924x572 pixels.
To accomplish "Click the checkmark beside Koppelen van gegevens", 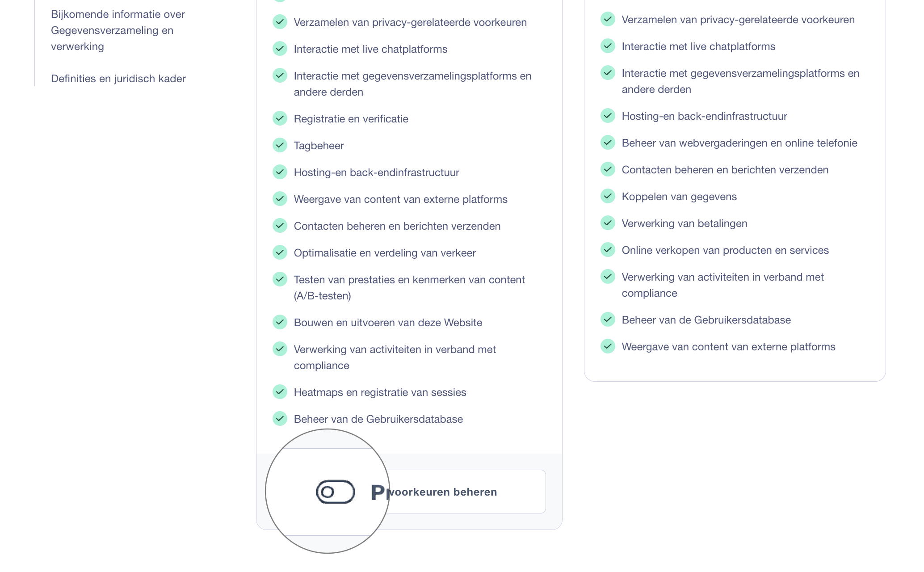I will pos(608,196).
